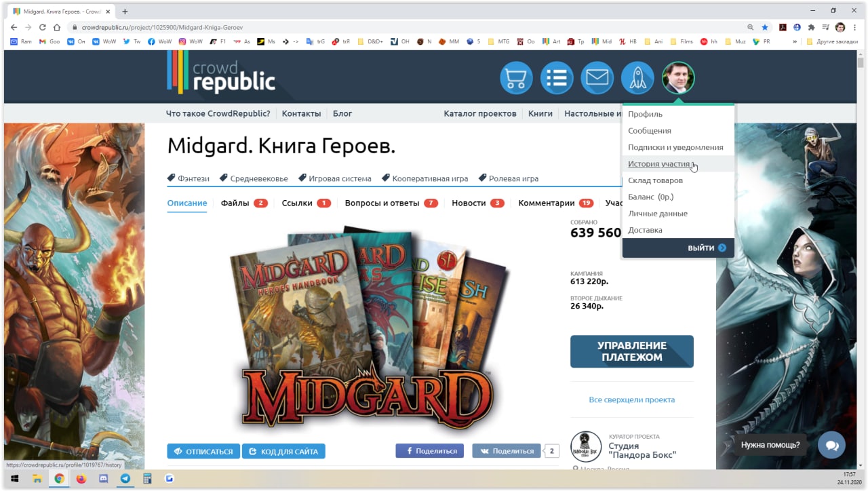Image resolution: width=868 pixels, height=491 pixels.
Task: Open the Ram bookmark
Action: click(21, 41)
